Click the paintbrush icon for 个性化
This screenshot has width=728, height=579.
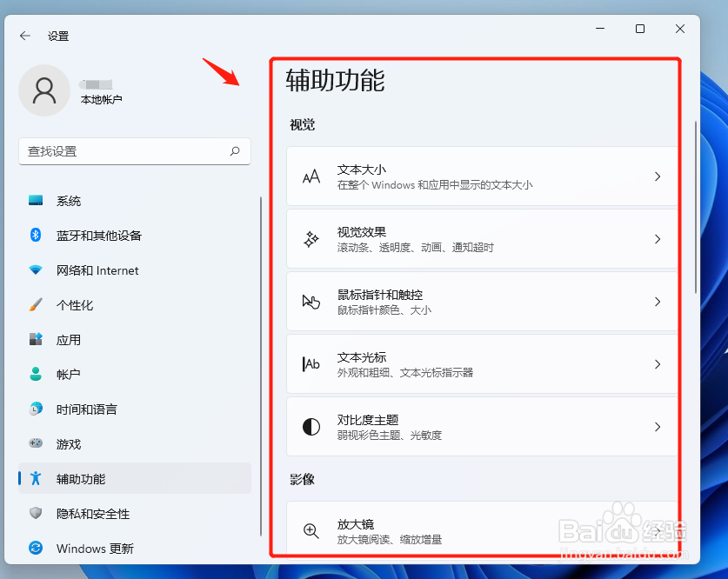coord(36,305)
